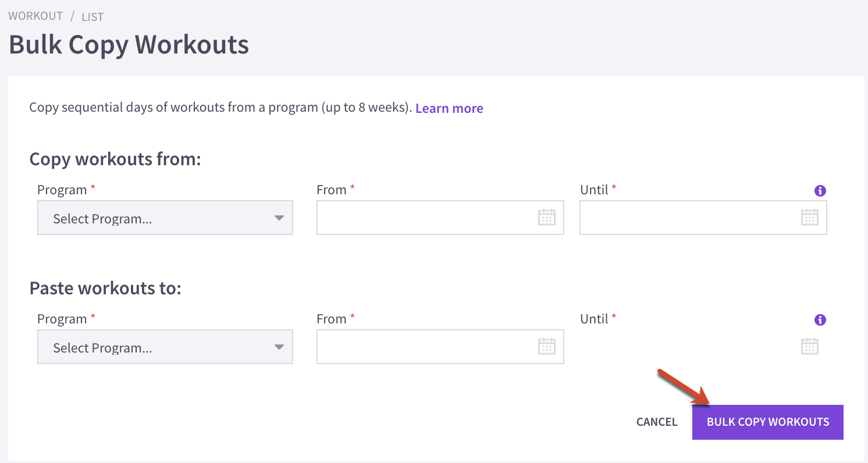The height and width of the screenshot is (463, 868).
Task: Click calendar icon in Paste Until field
Action: [809, 347]
